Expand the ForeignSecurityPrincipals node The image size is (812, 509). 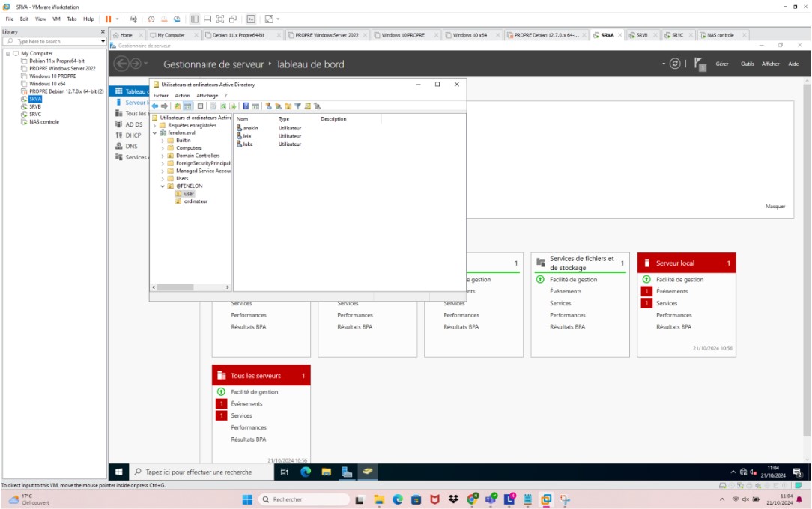(x=163, y=163)
